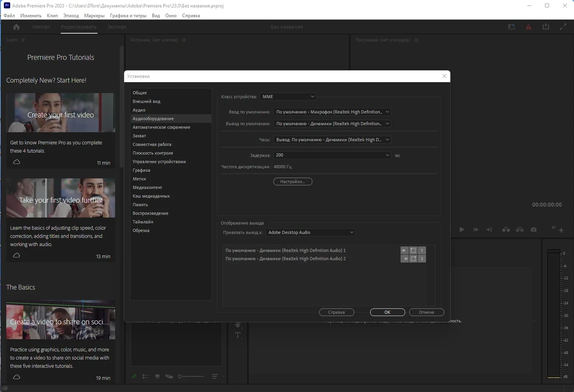
Task: Open the Файл menu
Action: (9, 15)
